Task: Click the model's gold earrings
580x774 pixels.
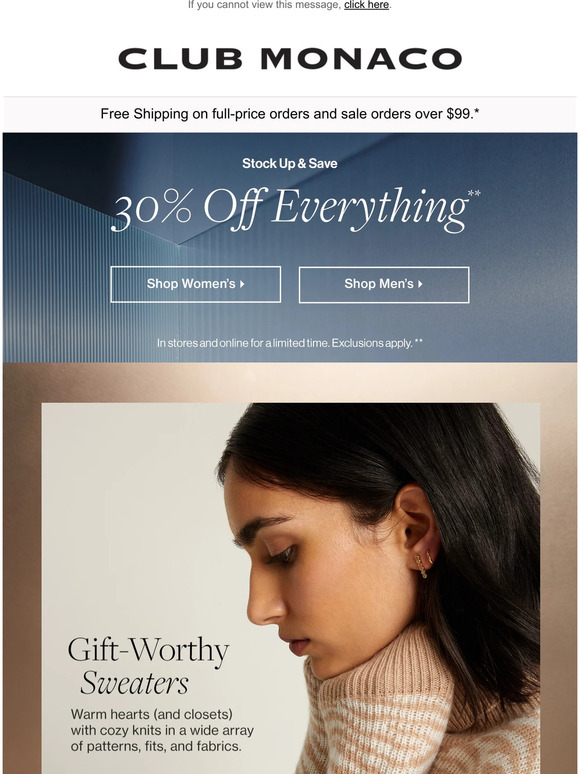Action: click(424, 563)
